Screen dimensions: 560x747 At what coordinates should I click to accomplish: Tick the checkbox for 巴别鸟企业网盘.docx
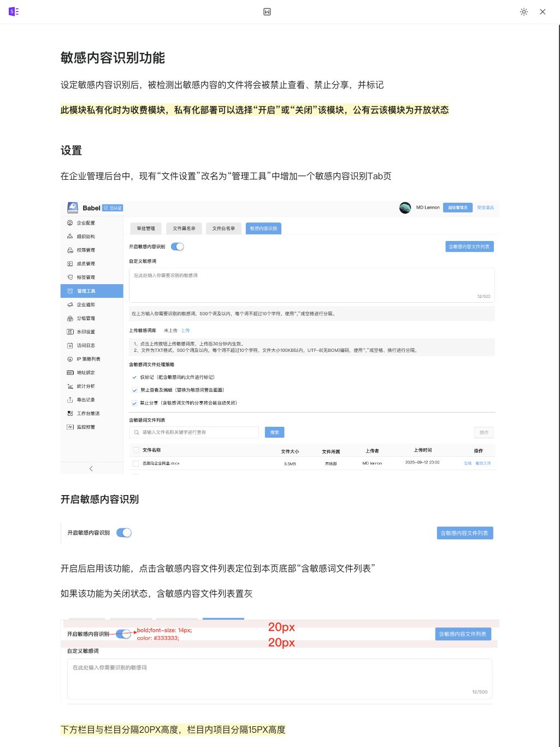coord(135,463)
